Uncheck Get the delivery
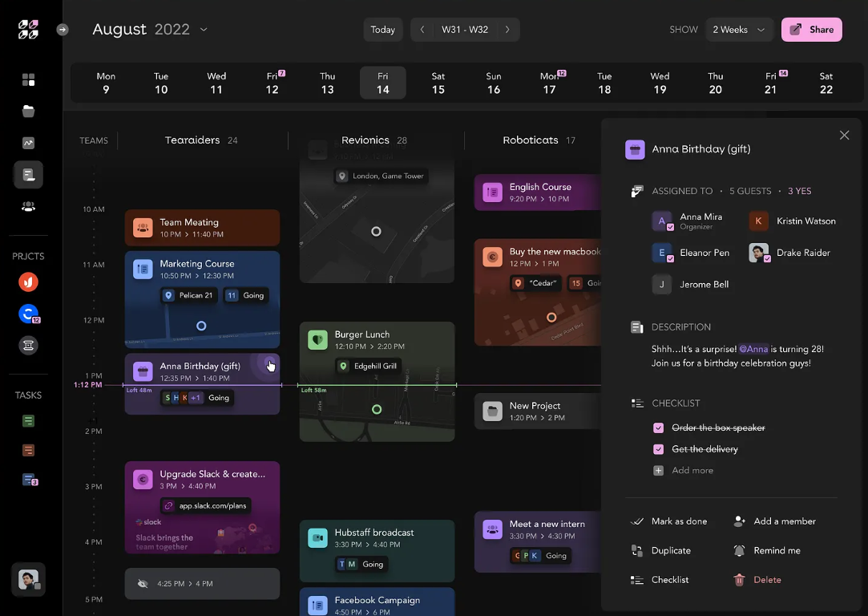868x616 pixels. 658,449
